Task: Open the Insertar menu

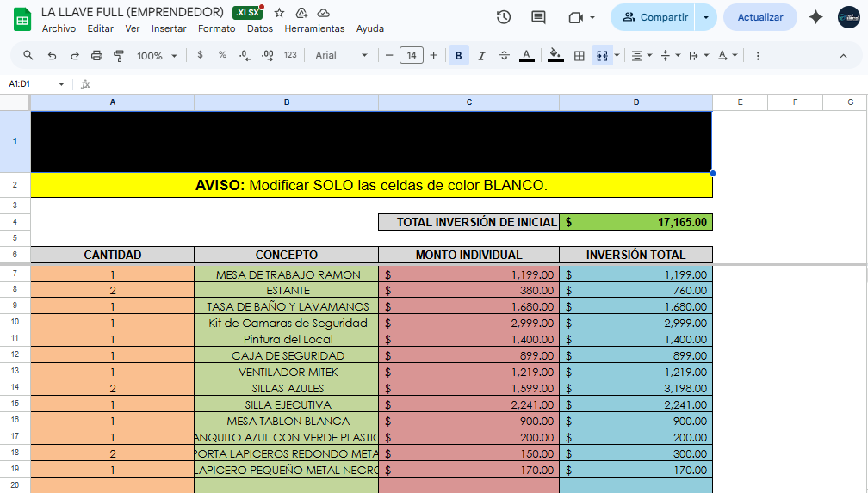Action: point(169,28)
